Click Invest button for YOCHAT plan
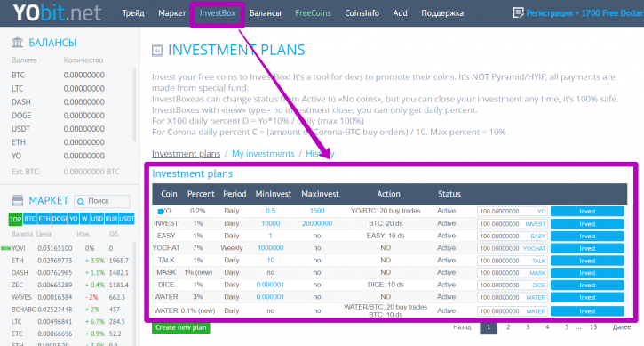Viewport: 644px width, 346px height. 587,248
